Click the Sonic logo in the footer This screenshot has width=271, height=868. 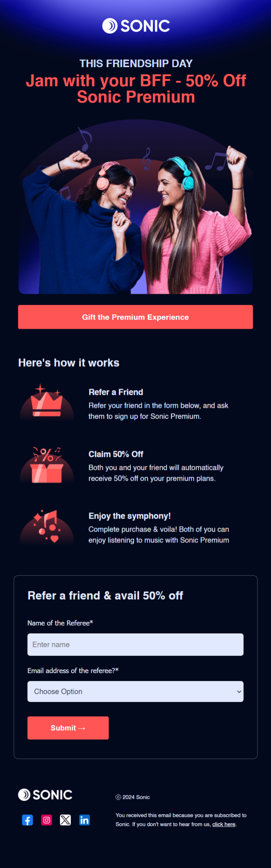[45, 794]
